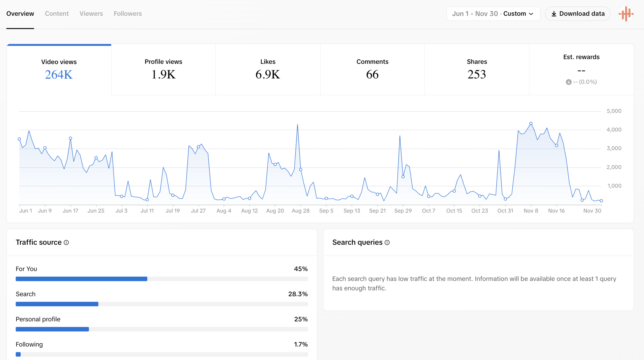Select the Overview tab
644x360 pixels.
point(20,14)
